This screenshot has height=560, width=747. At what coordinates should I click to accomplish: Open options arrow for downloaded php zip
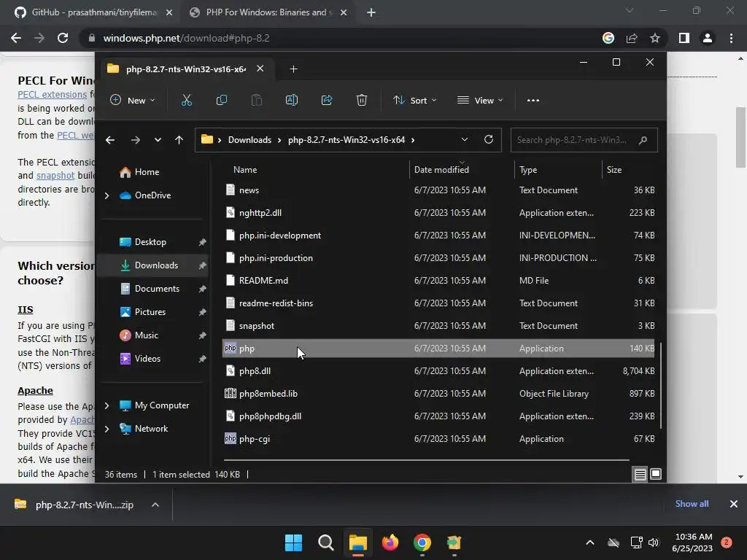pos(155,505)
